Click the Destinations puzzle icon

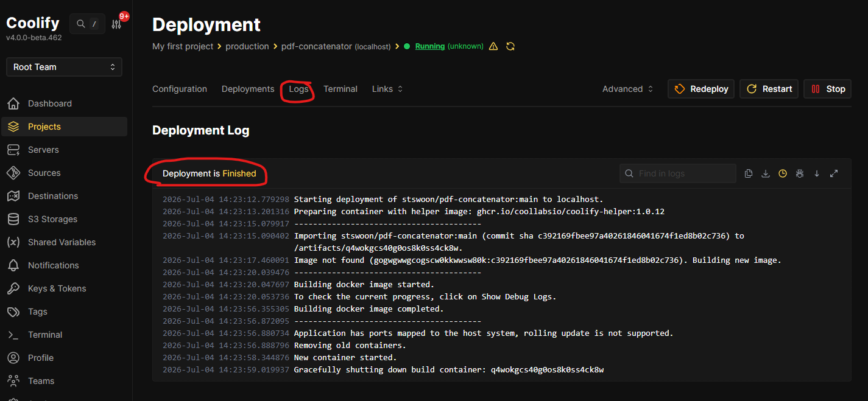(x=13, y=196)
